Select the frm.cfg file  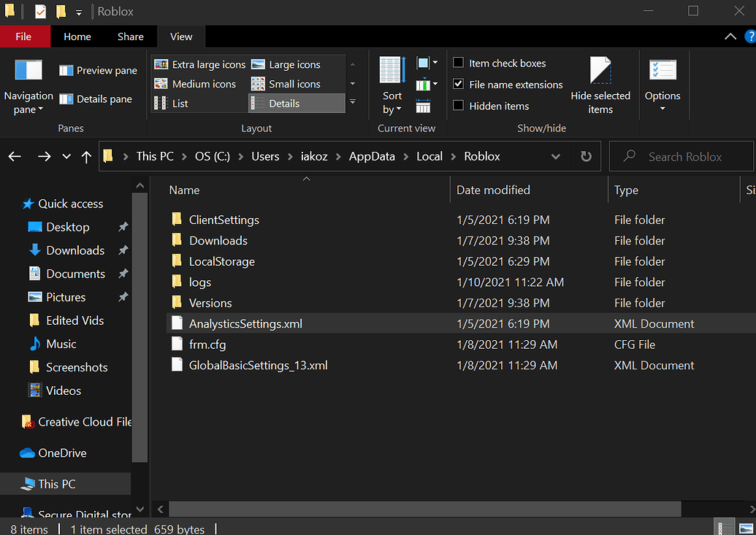click(207, 344)
